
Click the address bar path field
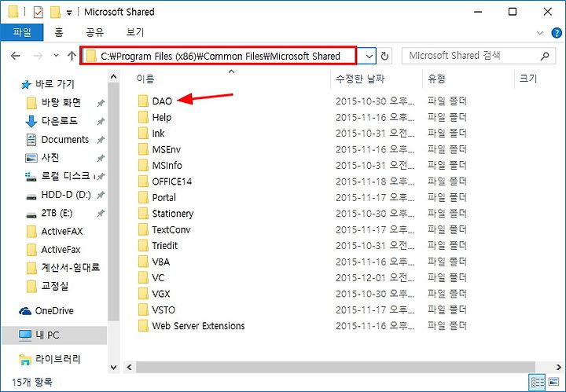218,56
